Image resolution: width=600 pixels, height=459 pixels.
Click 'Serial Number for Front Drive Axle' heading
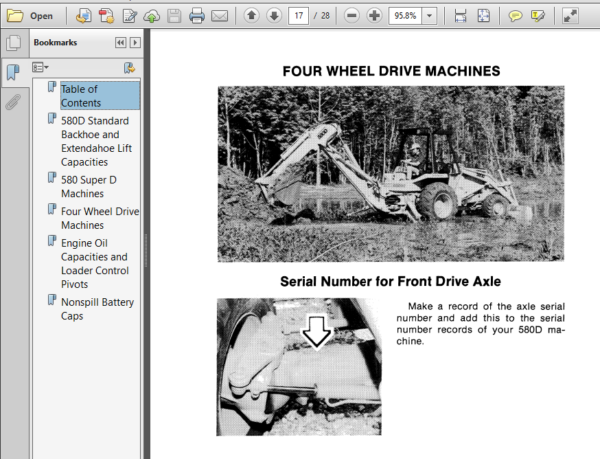390,282
